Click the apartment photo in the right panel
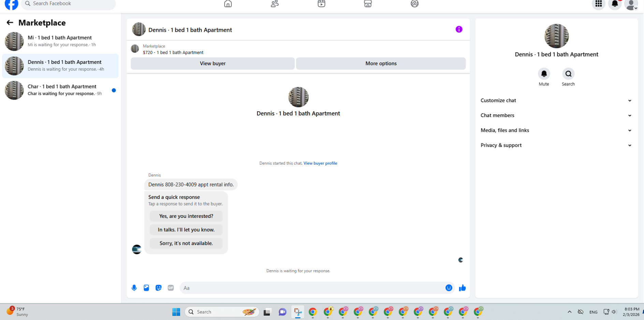This screenshot has width=644, height=320. [x=557, y=36]
